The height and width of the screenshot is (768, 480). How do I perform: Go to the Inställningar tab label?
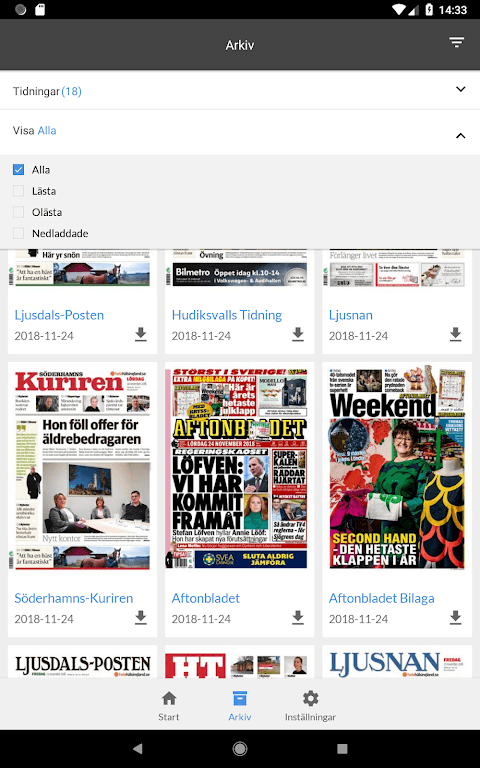click(x=311, y=717)
